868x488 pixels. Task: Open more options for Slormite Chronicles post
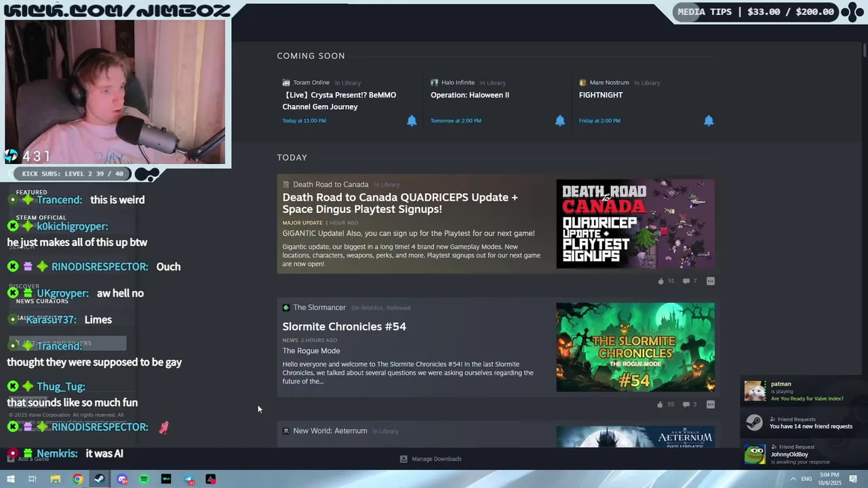[711, 405]
